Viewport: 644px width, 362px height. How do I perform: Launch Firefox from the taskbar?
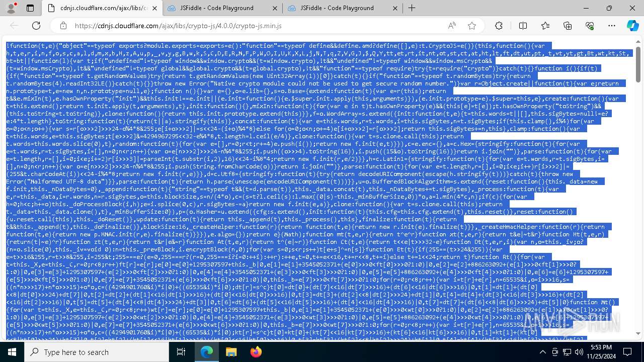(256, 352)
